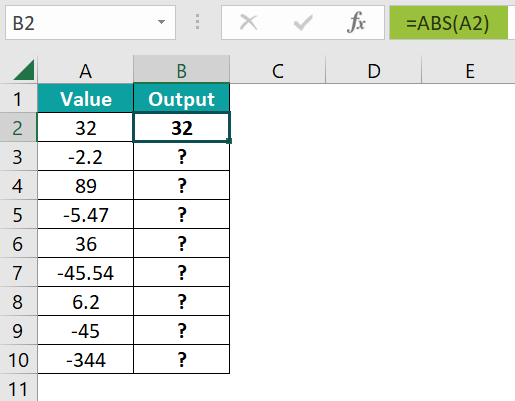Open the Name Box dropdown arrow

click(x=161, y=22)
